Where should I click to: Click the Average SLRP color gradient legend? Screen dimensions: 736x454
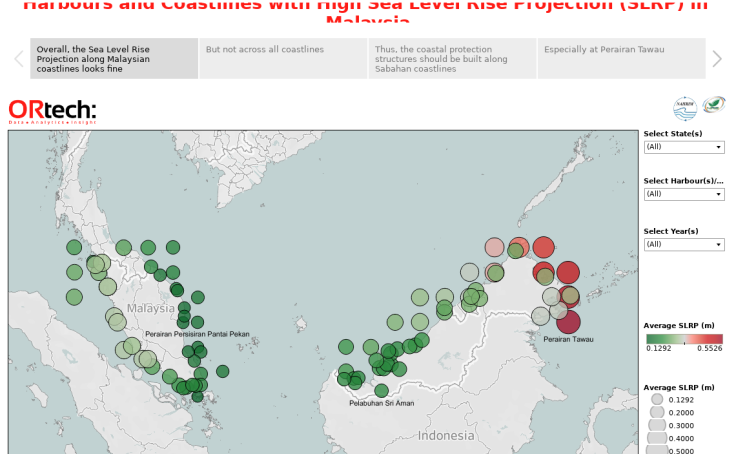tap(684, 339)
